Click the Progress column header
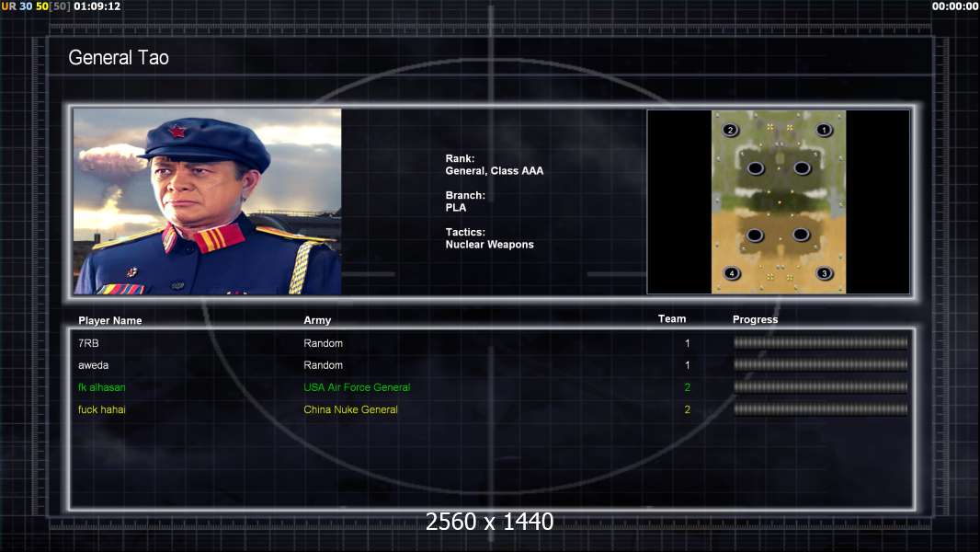980x552 pixels. pyautogui.click(x=755, y=319)
